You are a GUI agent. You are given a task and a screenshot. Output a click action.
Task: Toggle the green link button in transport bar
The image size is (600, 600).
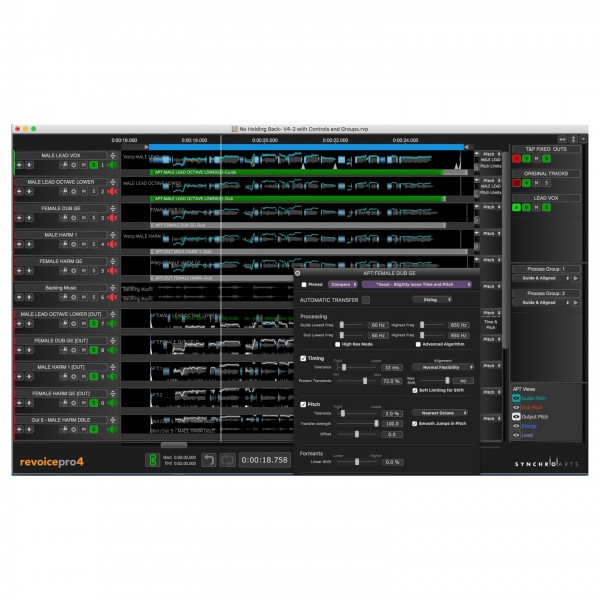point(151,461)
